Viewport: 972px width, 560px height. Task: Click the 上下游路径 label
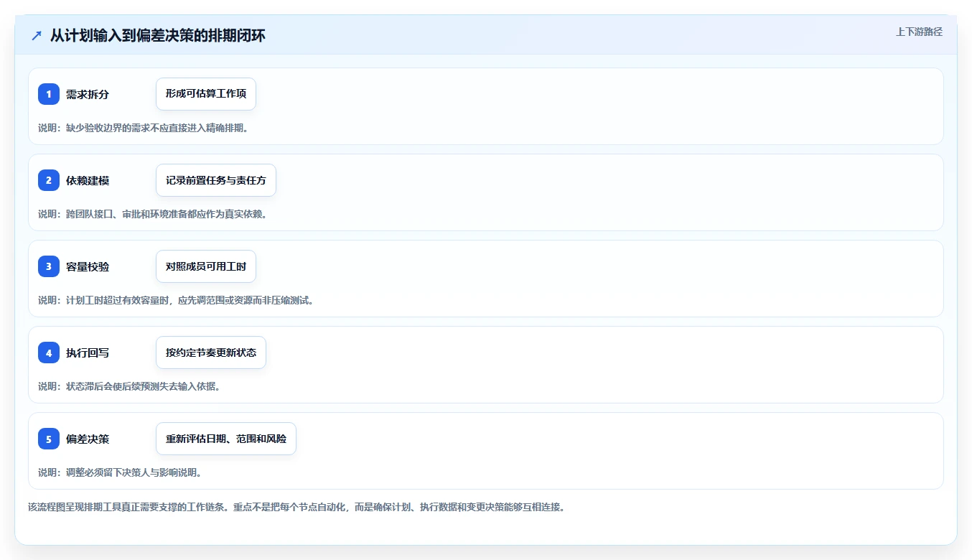[919, 32]
